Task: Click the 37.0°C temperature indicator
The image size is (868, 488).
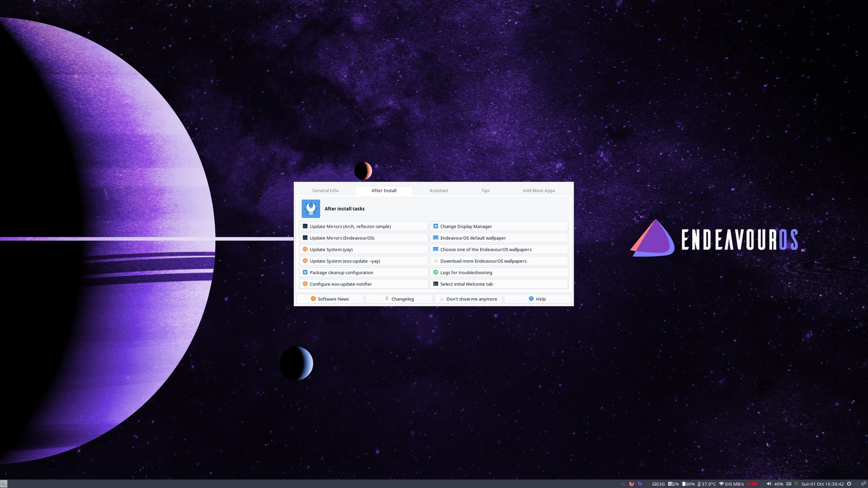Action: 707,484
